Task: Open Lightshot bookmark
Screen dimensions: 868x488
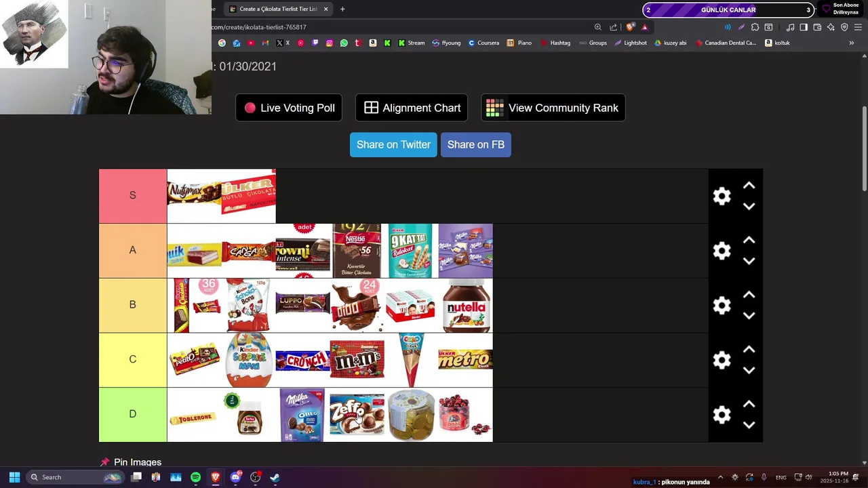Action: [x=631, y=43]
